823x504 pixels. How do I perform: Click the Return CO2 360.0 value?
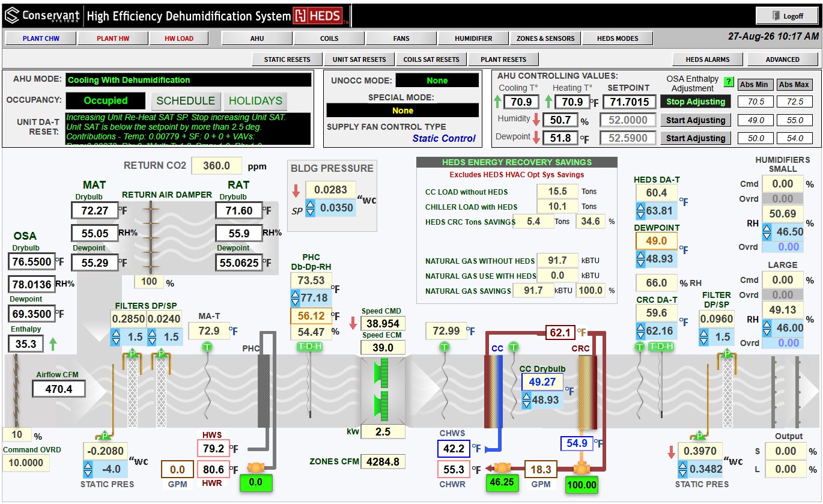(216, 166)
